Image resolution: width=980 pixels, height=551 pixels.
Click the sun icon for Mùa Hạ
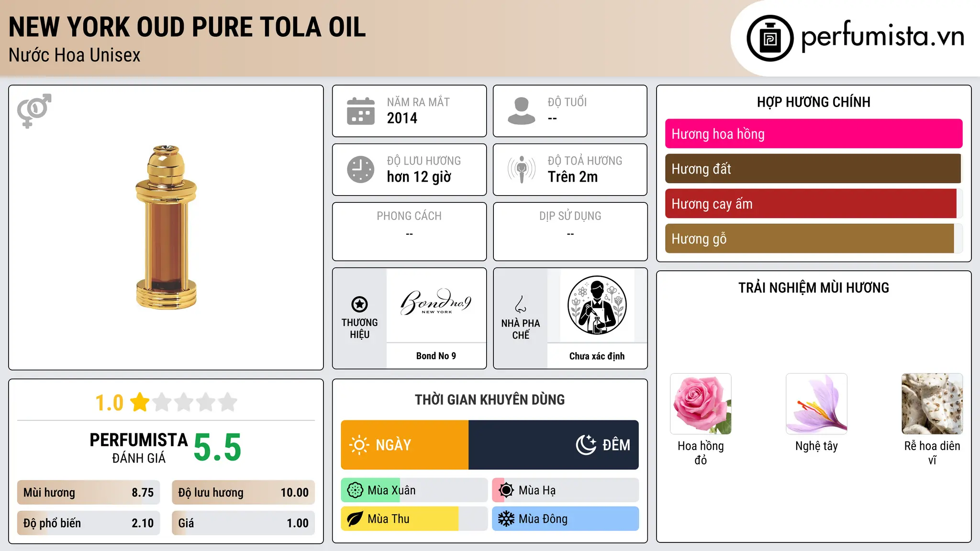(506, 490)
